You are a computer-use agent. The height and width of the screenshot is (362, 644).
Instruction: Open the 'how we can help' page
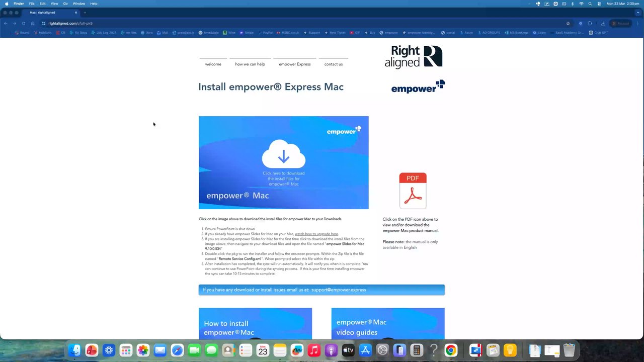pyautogui.click(x=250, y=64)
